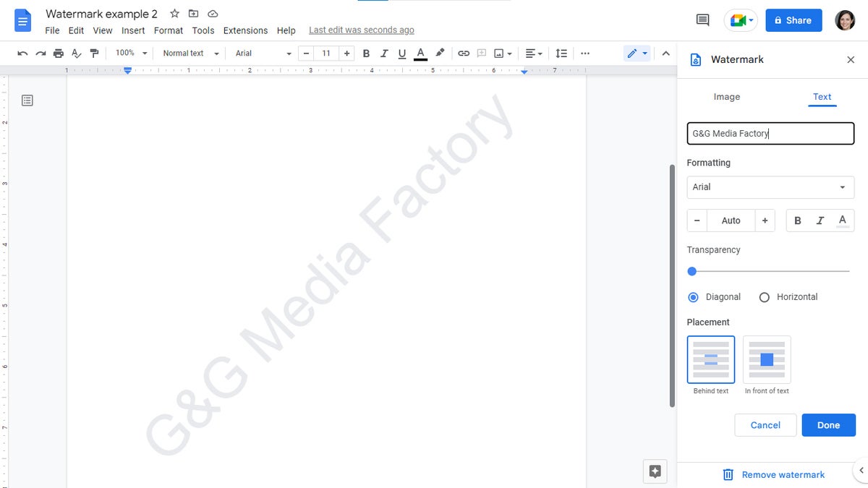Open the alignment options dropdown
Viewport: 868px width, 488px height.
[534, 53]
